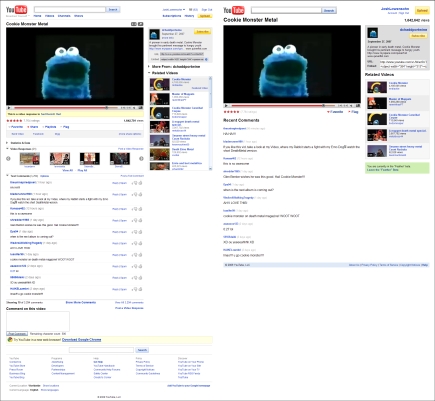The width and height of the screenshot is (435, 401).
Task: Click Show More Comments
Action: 81,302
